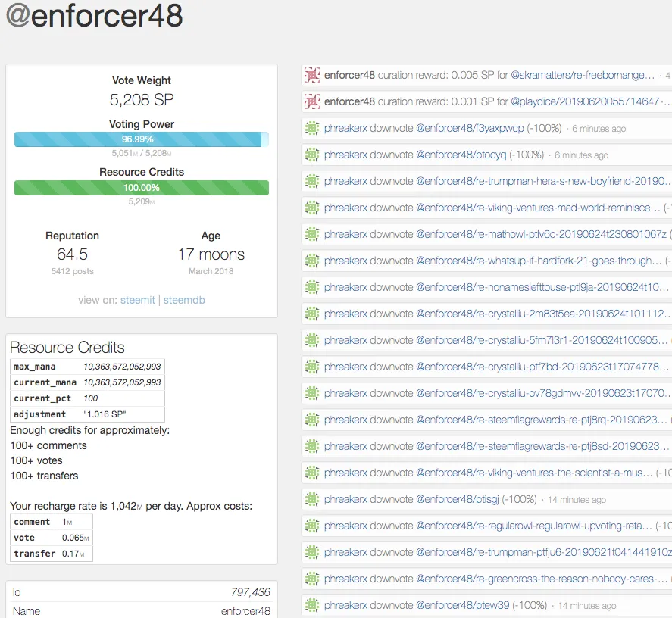Open @enforcer48/re-regularowl-regularowl-upvoting link
This screenshot has height=618, width=672.
coord(534,526)
